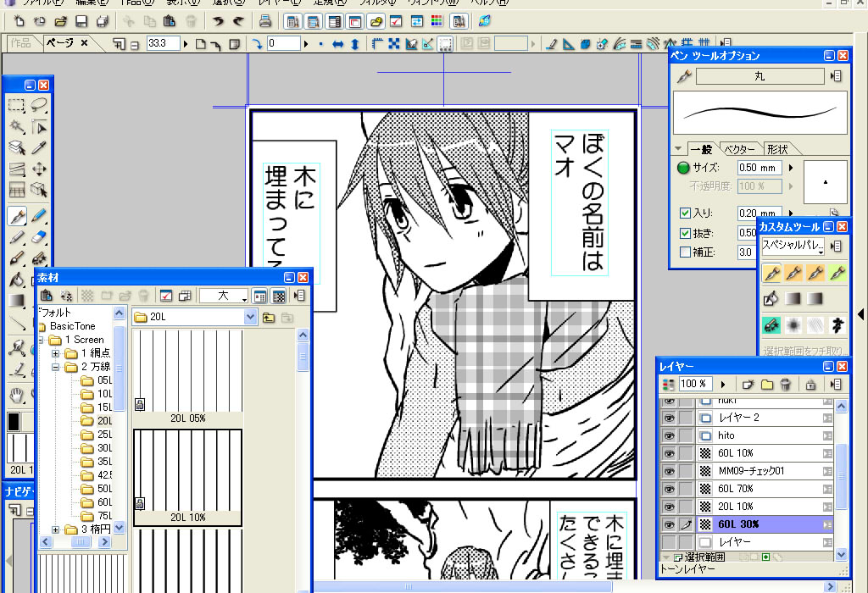Image resolution: width=868 pixels, height=593 pixels.
Task: Select the 05L folder in the tree
Action: click(x=97, y=380)
